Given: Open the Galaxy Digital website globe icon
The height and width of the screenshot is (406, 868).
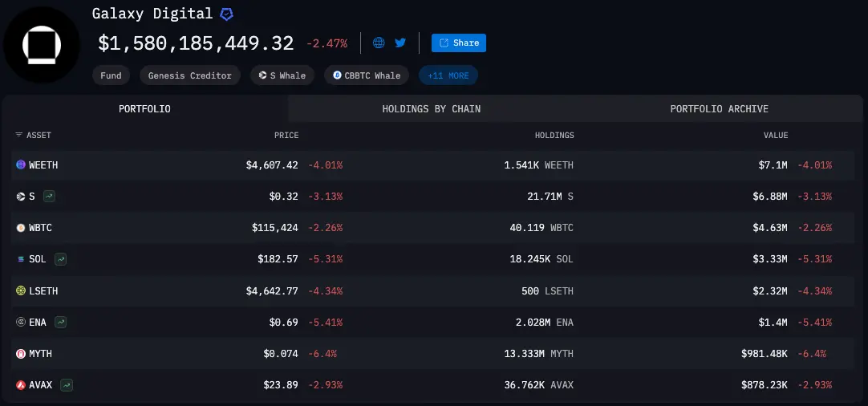Looking at the screenshot, I should (x=379, y=43).
